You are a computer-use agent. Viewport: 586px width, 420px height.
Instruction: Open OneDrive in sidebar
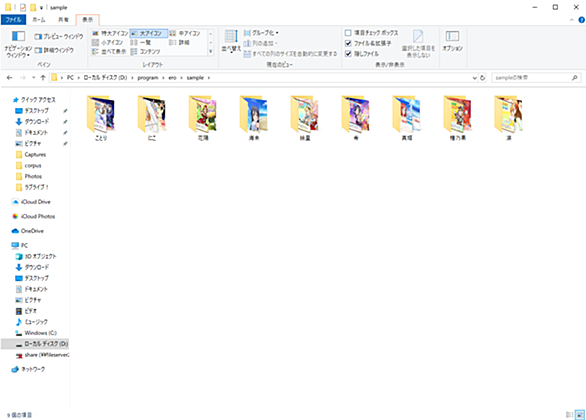(x=28, y=231)
